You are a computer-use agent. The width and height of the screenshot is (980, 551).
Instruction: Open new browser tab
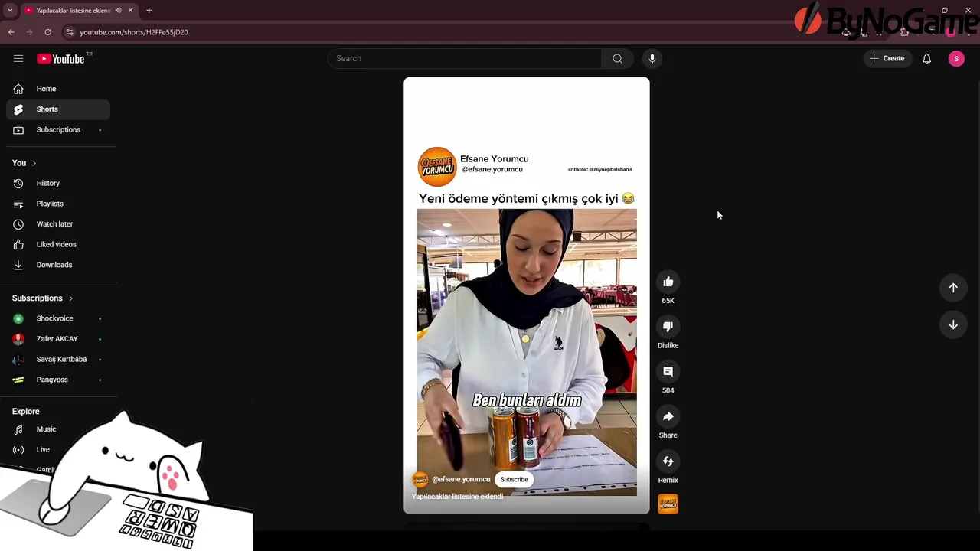149,11
